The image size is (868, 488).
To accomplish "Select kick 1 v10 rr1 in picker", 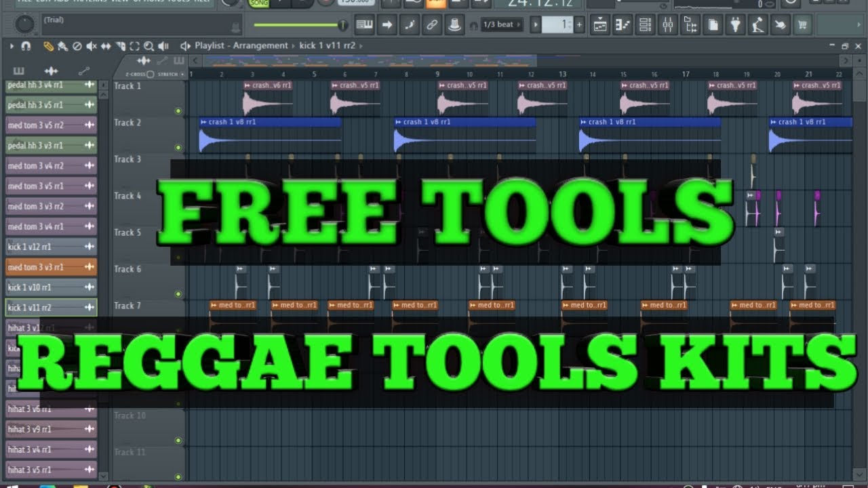I will click(x=51, y=287).
